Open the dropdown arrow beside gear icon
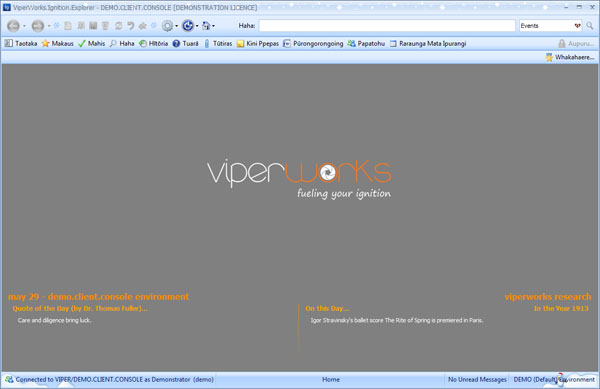Image resolution: width=600 pixels, height=389 pixels. click(176, 26)
